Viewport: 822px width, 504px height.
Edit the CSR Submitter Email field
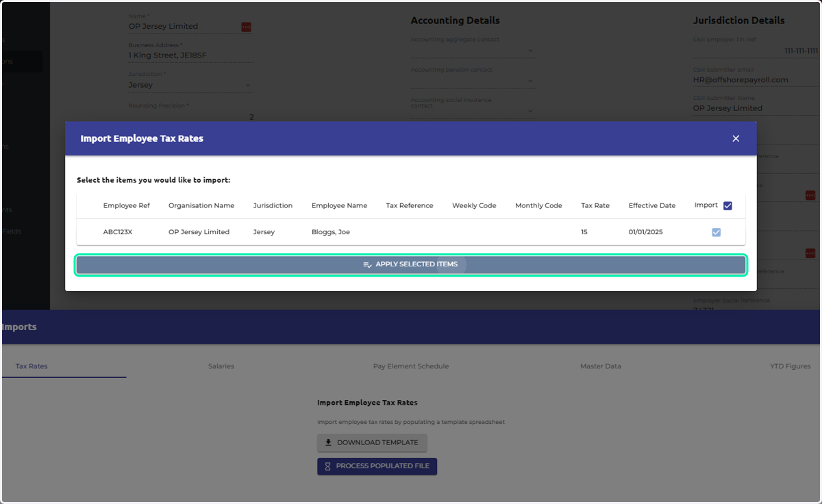click(756, 79)
